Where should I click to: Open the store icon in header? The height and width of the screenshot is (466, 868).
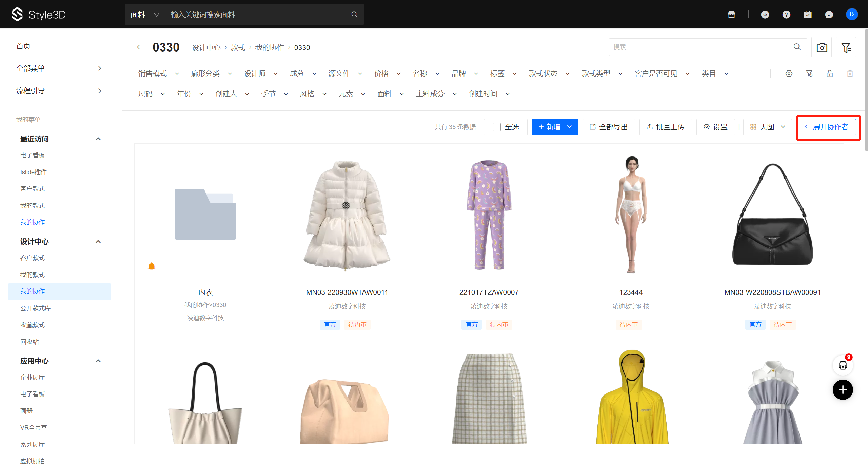(731, 15)
